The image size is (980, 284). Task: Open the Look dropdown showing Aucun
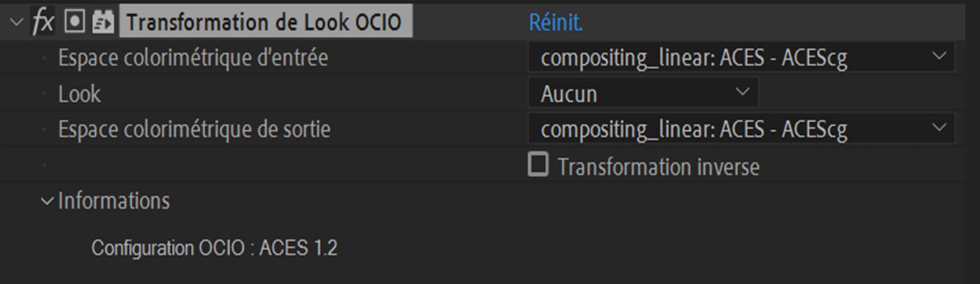643,93
